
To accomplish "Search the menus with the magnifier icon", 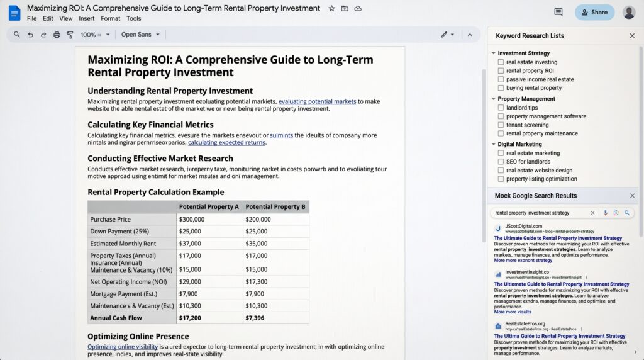I will coord(17,35).
